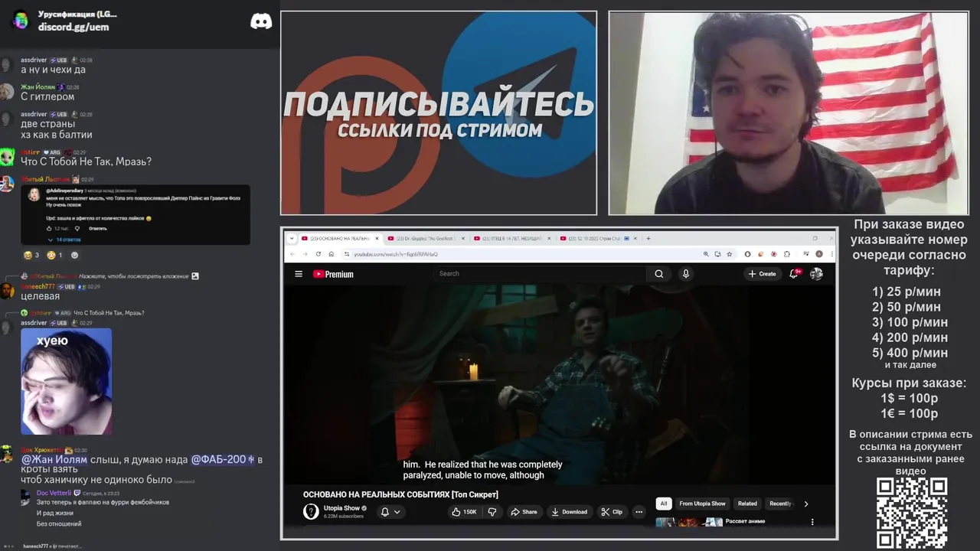Click 'Нажмите, чтобы посмотреть вложение' reply line
This screenshot has height=551, width=980.
pos(134,276)
